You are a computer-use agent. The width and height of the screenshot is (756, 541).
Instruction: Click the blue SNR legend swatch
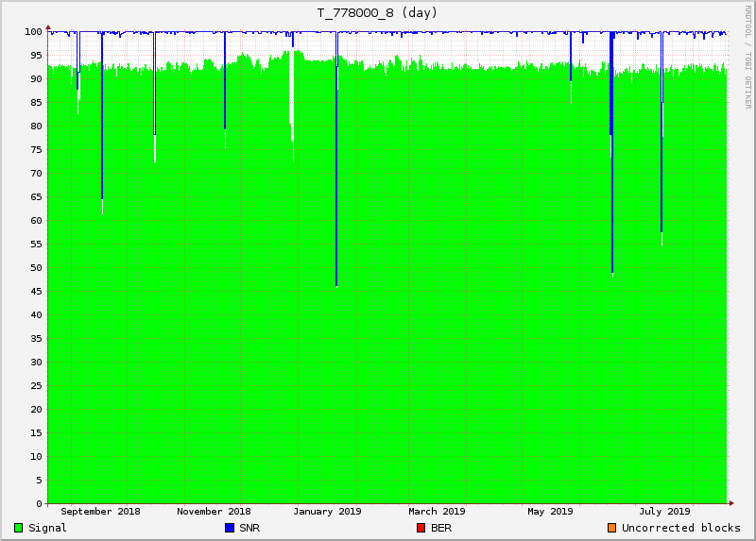(x=230, y=528)
